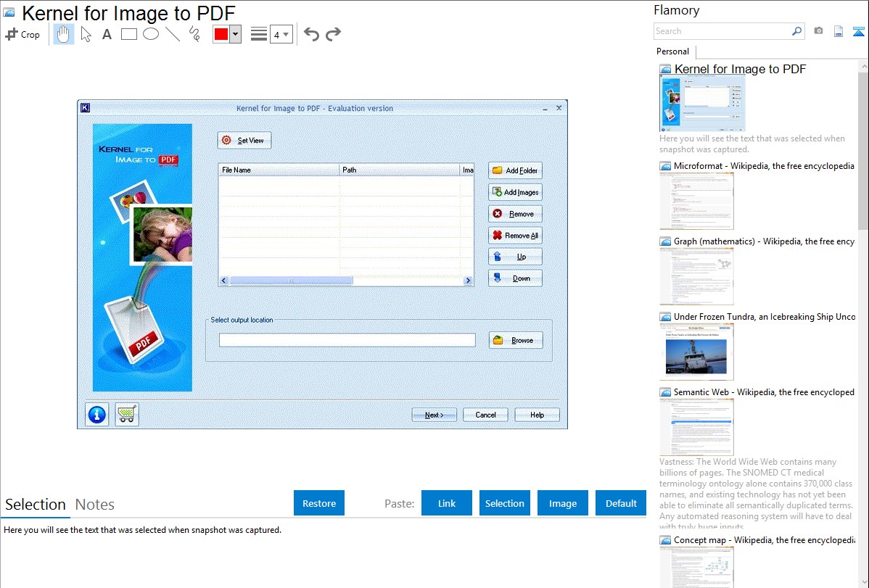Click the page document icon in Flamory

point(839,31)
